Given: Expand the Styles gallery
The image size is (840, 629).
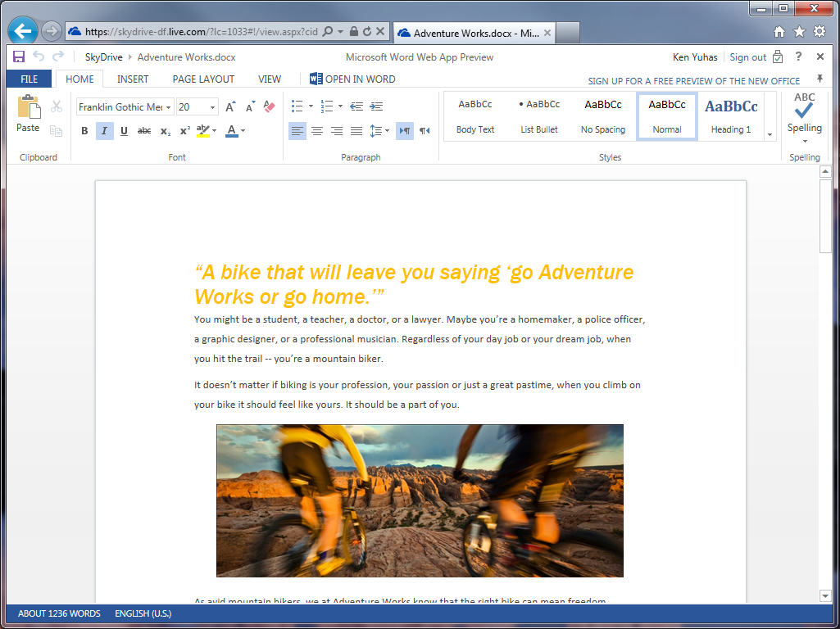Looking at the screenshot, I should (x=770, y=133).
